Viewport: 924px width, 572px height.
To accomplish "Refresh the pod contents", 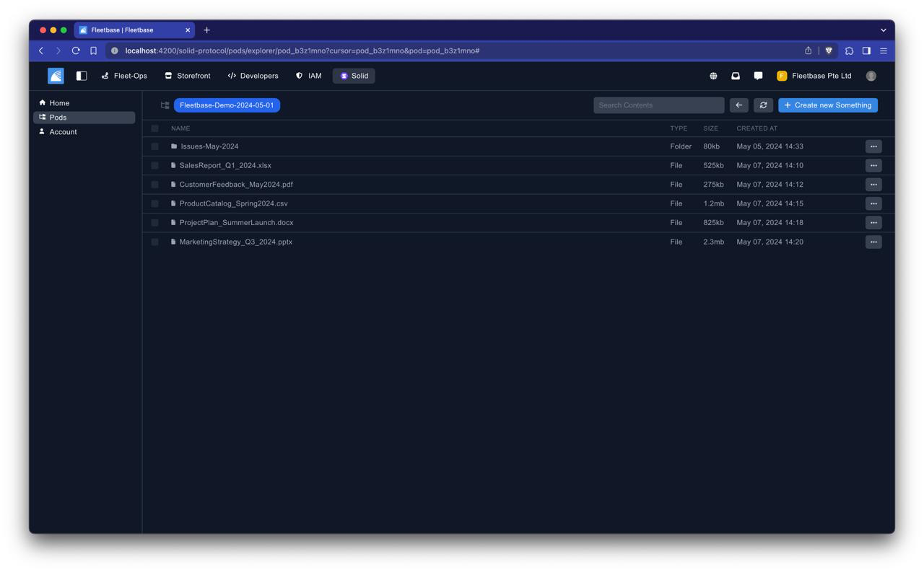I will click(x=763, y=105).
